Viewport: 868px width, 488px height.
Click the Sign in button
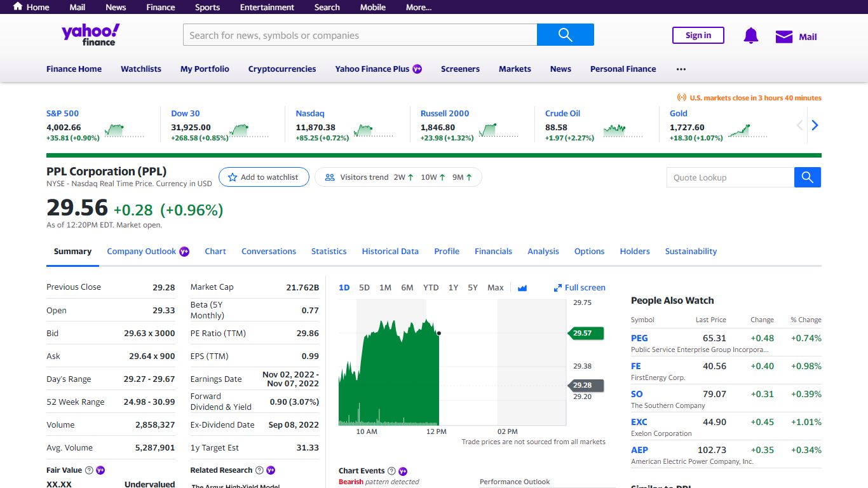[698, 35]
